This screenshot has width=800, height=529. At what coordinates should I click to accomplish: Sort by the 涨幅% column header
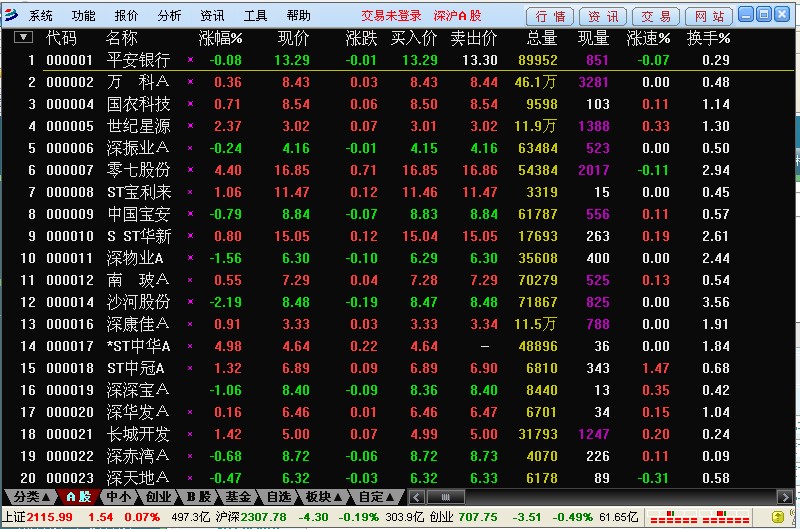220,38
